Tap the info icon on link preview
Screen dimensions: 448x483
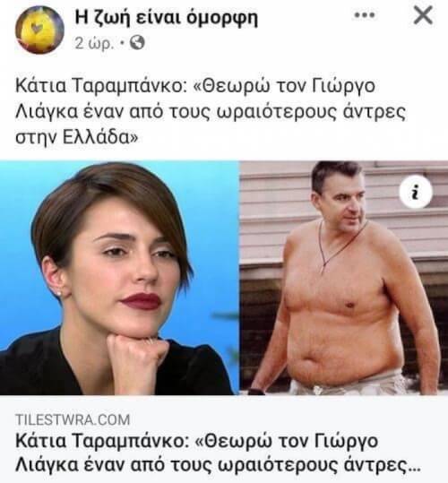(x=416, y=192)
